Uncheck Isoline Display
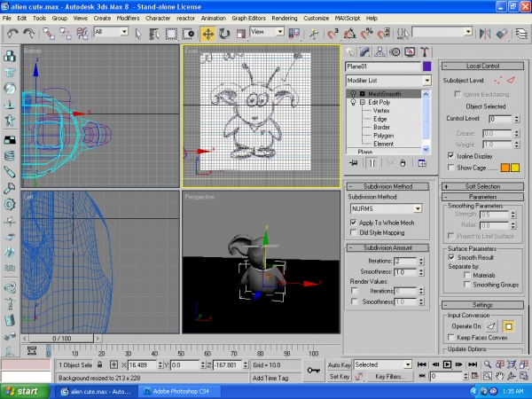This screenshot has width=532, height=399. click(x=451, y=156)
